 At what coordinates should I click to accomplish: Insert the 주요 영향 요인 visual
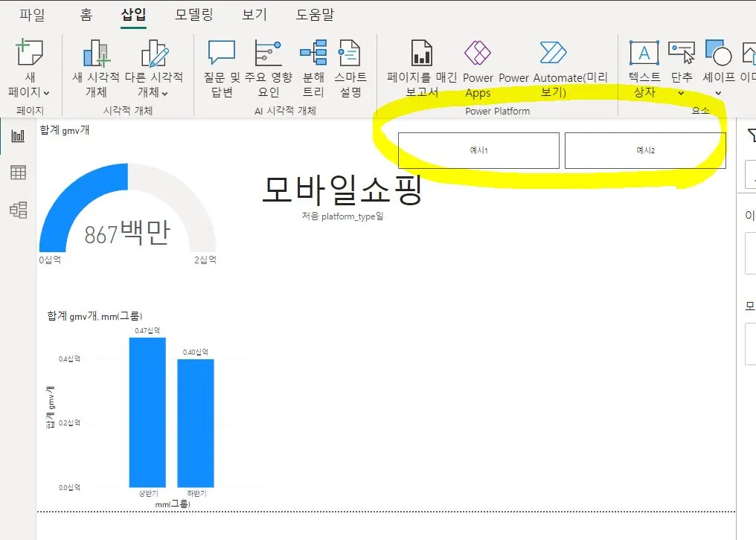pyautogui.click(x=269, y=68)
